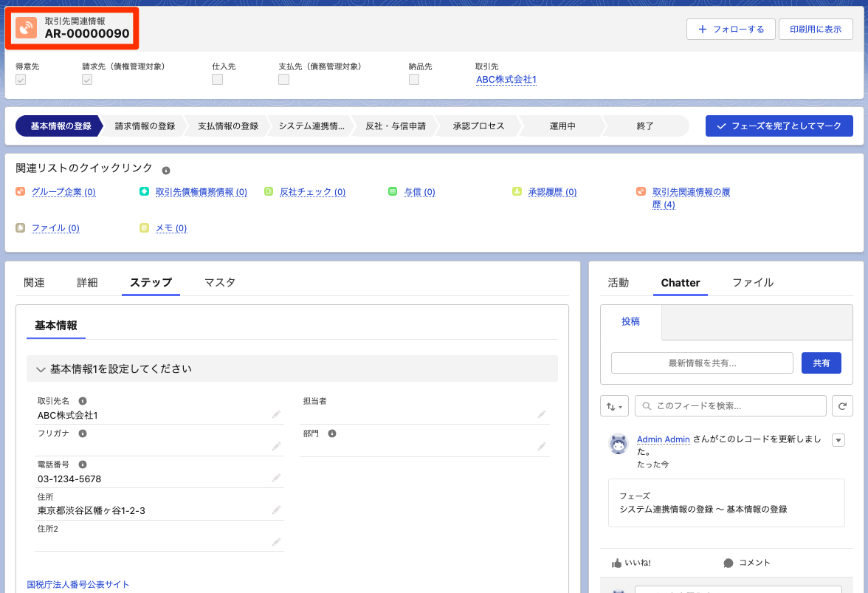
Task: Uncheck the 得意先 checkbox
Action: click(20, 79)
